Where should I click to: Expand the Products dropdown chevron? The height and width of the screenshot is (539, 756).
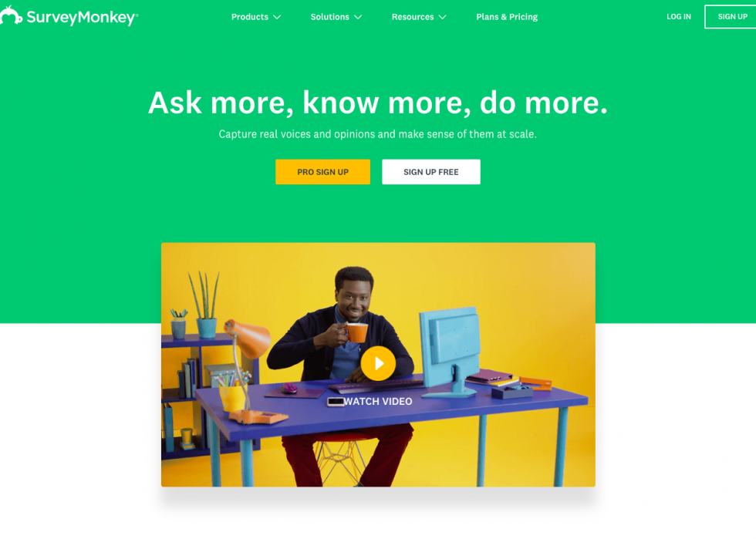(x=277, y=17)
